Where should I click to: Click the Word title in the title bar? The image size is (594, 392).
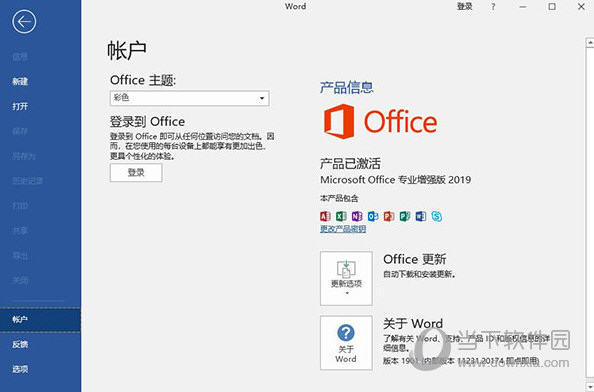(295, 6)
